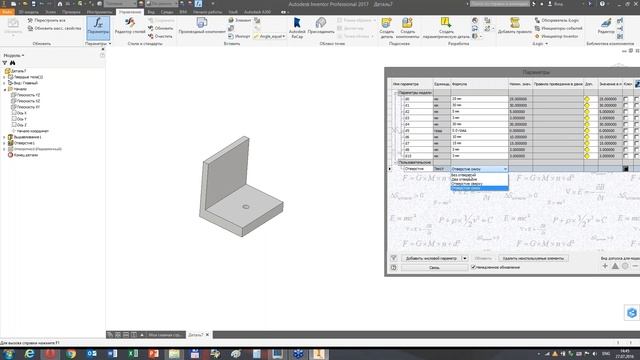Viewport: 640px width, 360px height.
Task: Click formula cell of parameter d0
Action: [x=479, y=99]
